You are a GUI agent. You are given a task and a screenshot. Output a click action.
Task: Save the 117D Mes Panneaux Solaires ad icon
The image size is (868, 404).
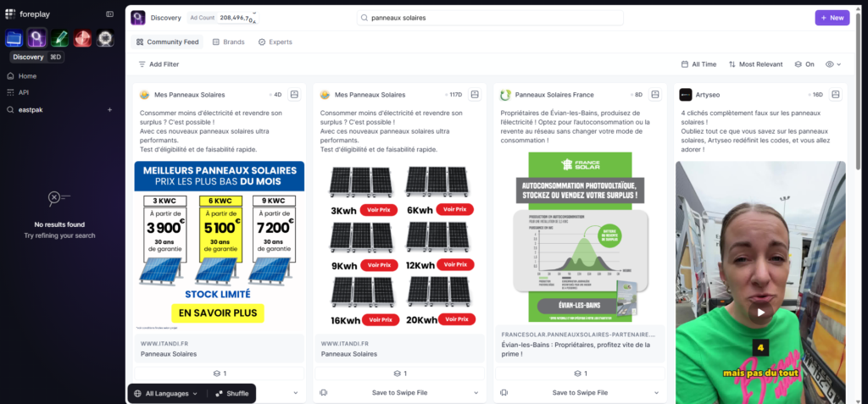click(475, 95)
